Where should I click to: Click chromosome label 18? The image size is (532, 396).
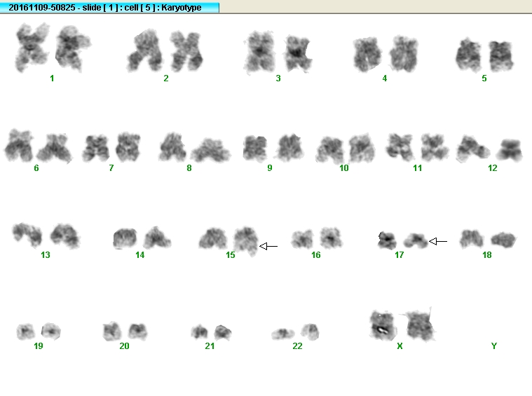click(487, 255)
